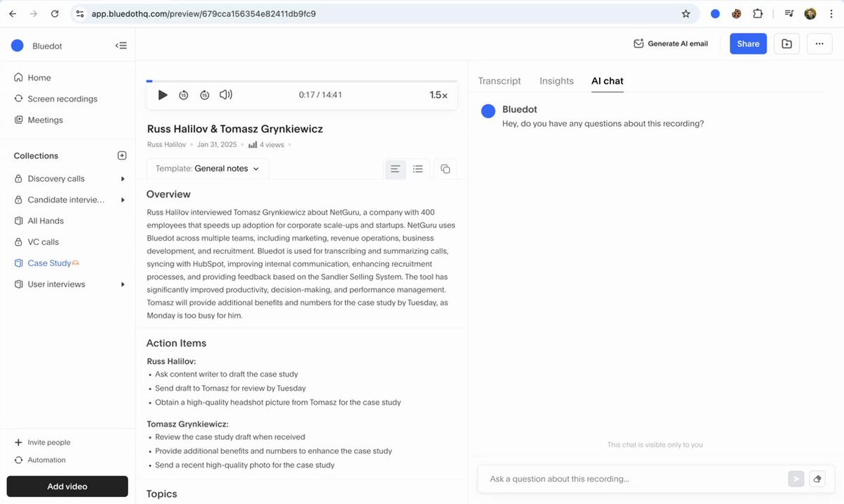Image resolution: width=844 pixels, height=504 pixels.
Task: Open the All Hands collection
Action: [45, 221]
